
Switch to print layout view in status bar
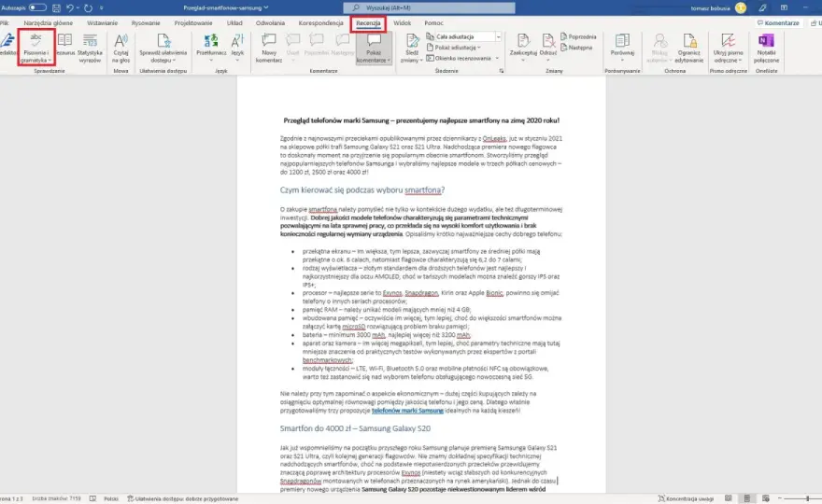point(747,498)
